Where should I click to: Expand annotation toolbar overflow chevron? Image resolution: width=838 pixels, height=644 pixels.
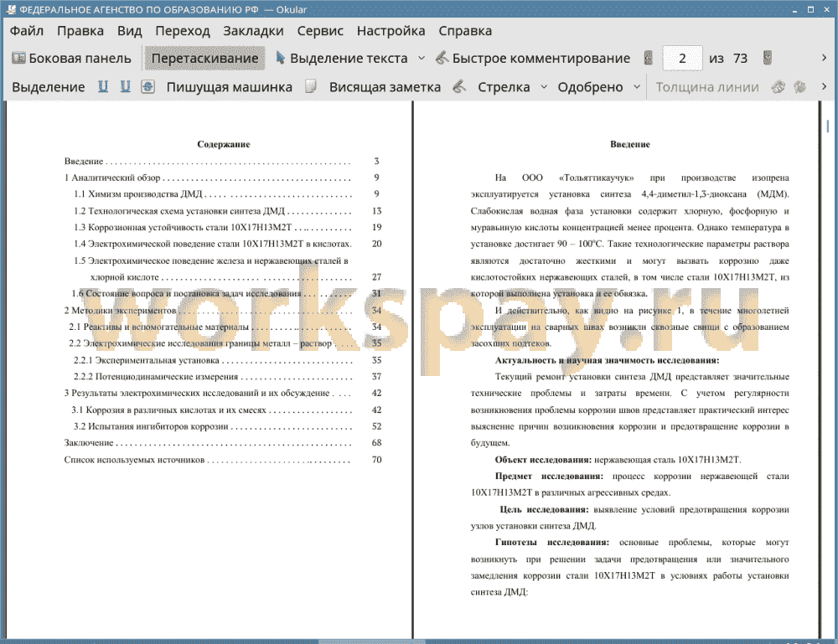(x=824, y=86)
